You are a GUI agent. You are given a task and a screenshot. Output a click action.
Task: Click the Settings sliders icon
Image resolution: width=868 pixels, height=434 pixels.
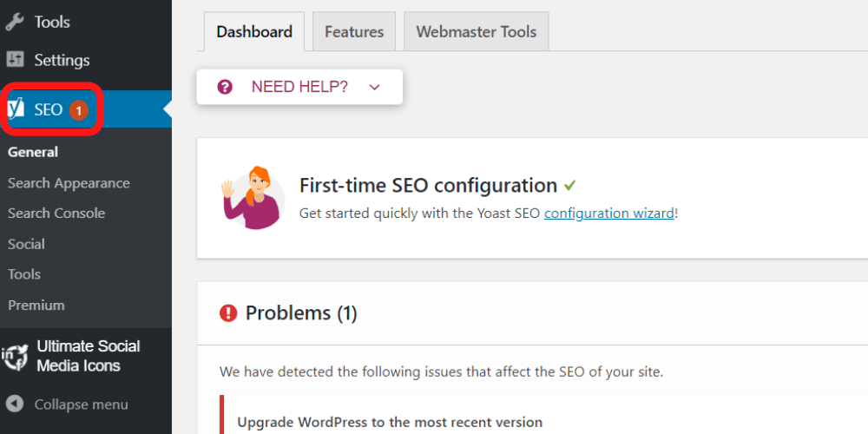pyautogui.click(x=15, y=60)
